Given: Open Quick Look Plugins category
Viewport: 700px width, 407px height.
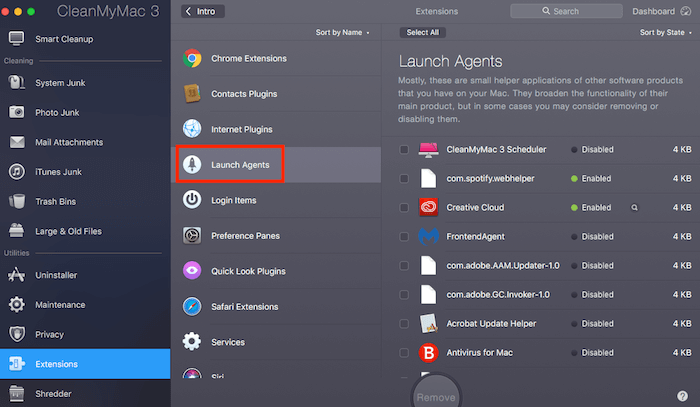Looking at the screenshot, I should point(276,270).
